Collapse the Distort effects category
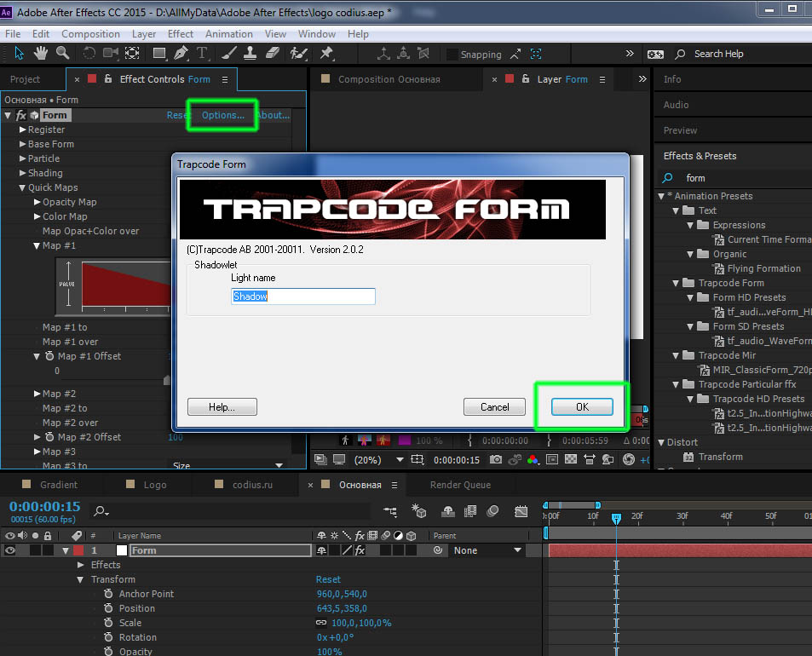The width and height of the screenshot is (812, 656). 661,442
